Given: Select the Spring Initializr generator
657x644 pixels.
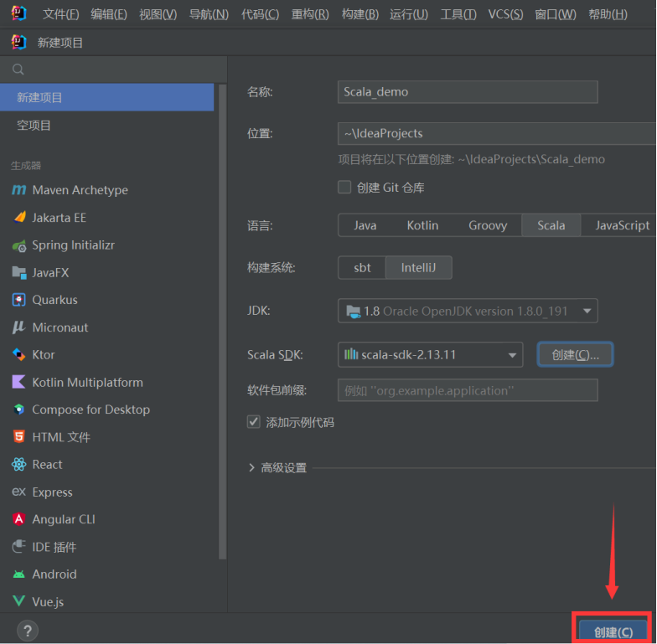Looking at the screenshot, I should (107, 245).
